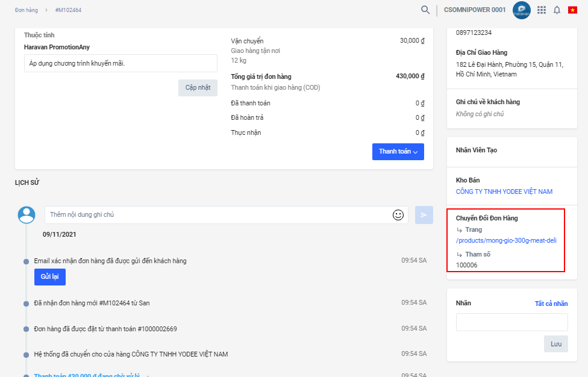Open CÔNG TY TNHH YODEE VIỆT NAM link

tap(504, 192)
